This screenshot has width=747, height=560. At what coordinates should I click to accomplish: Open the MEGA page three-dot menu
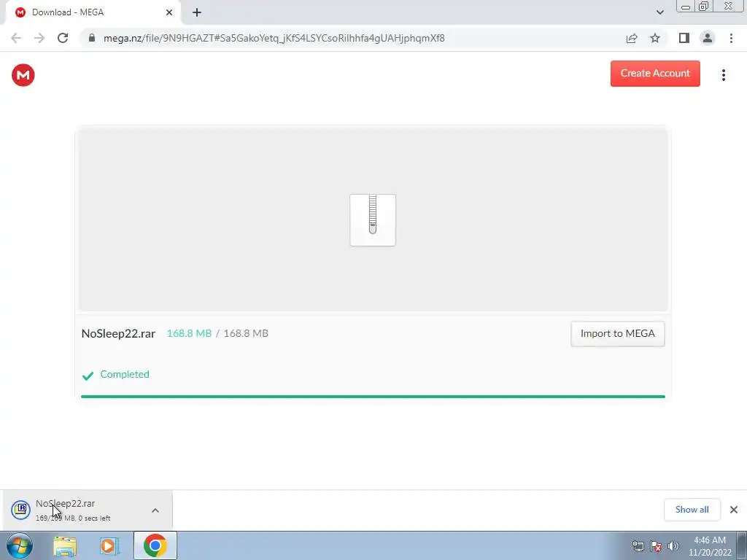[723, 75]
